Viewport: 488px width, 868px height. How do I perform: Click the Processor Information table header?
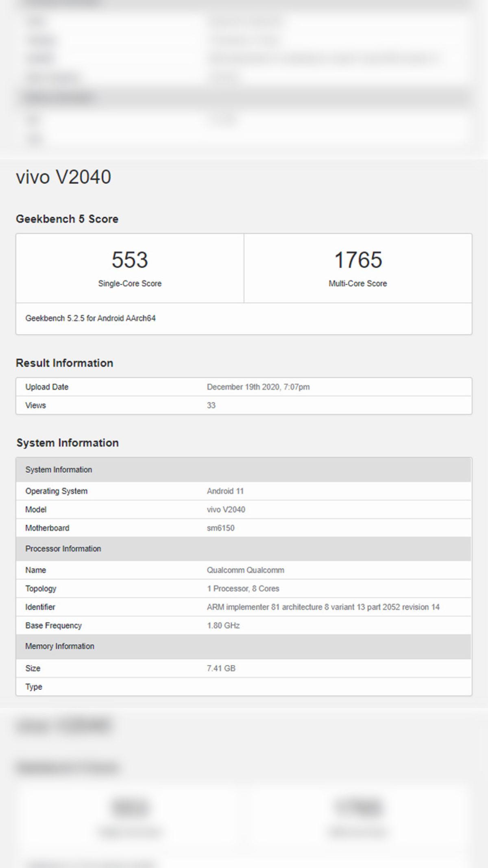pos(244,549)
